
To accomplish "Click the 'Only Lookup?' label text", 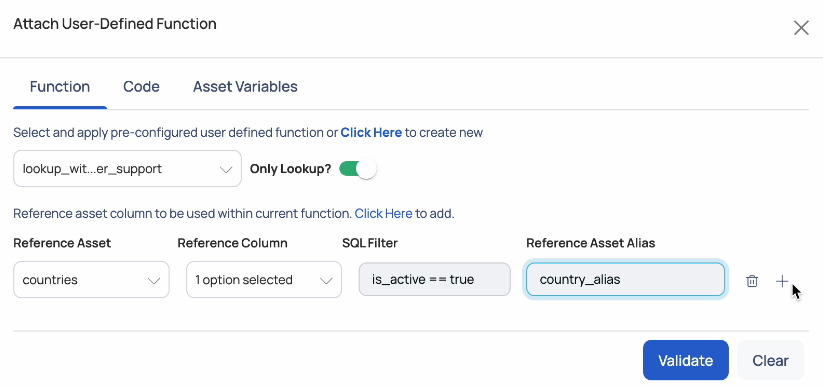I will tap(290, 169).
